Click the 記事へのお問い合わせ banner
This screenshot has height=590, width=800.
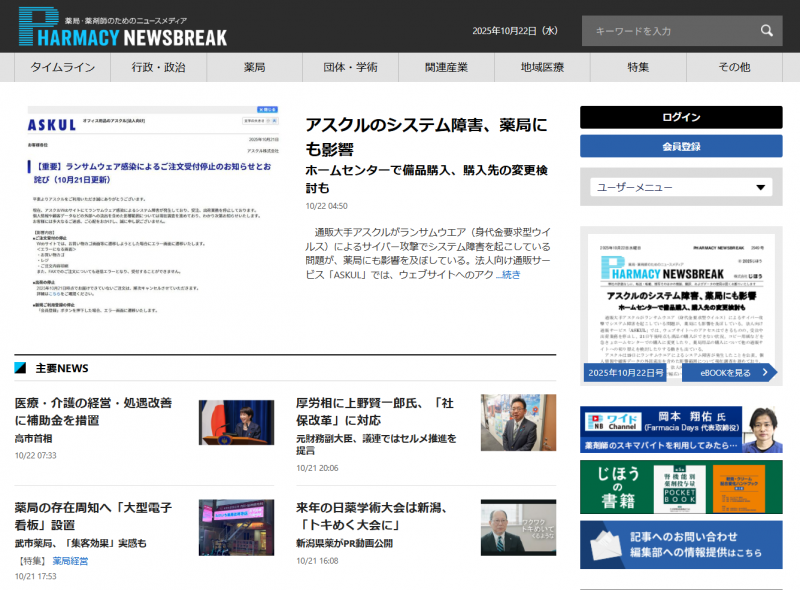coord(681,545)
